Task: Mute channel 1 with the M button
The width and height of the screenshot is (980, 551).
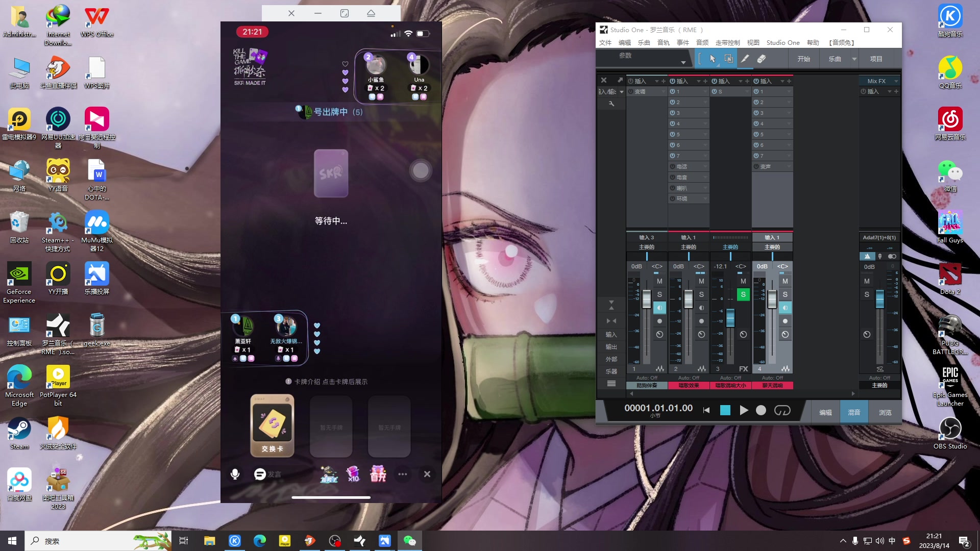Action: (x=659, y=281)
